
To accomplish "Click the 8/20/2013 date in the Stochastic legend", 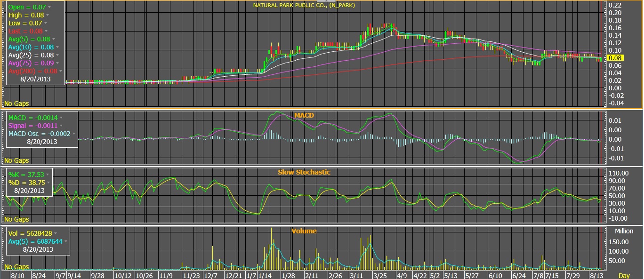I will pyautogui.click(x=29, y=191).
